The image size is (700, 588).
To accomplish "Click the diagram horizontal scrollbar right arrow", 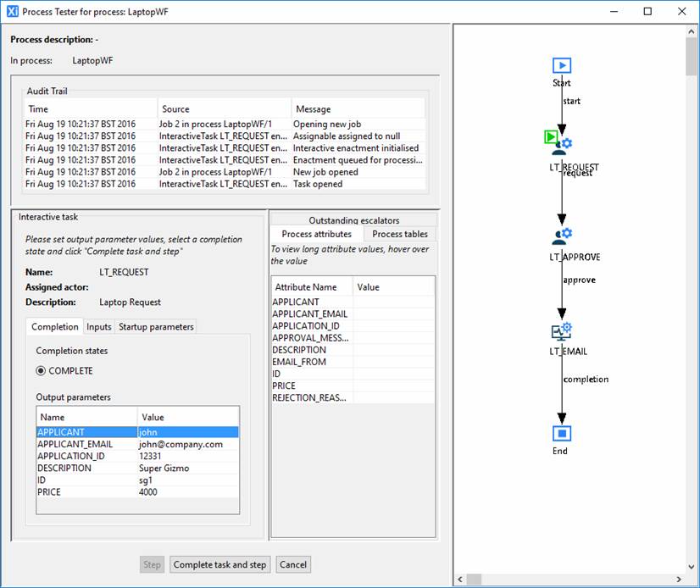I will (x=677, y=580).
